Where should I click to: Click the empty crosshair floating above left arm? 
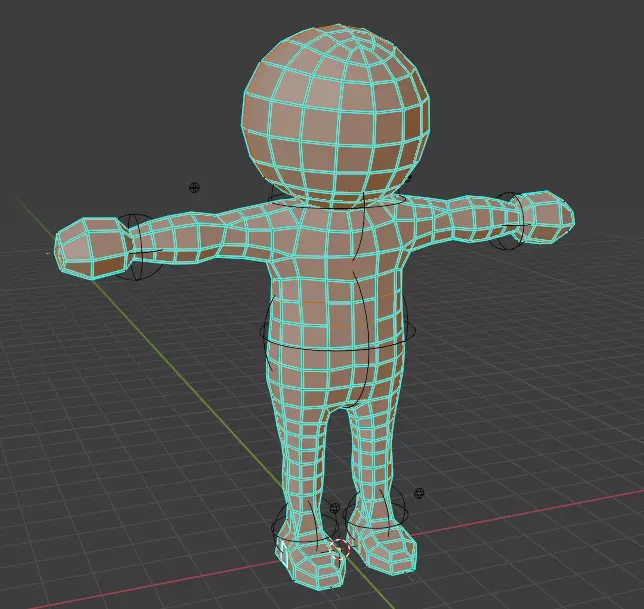[x=194, y=188]
